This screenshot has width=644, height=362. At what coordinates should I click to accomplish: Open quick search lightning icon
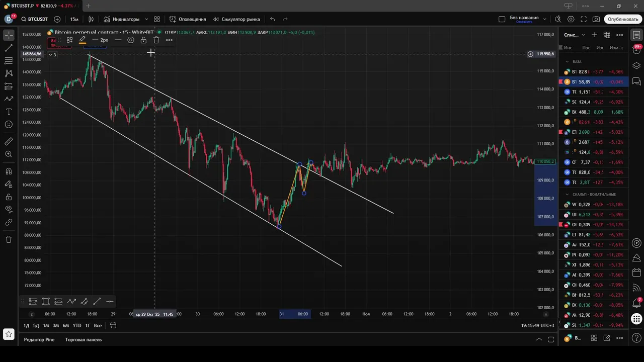pos(558,19)
